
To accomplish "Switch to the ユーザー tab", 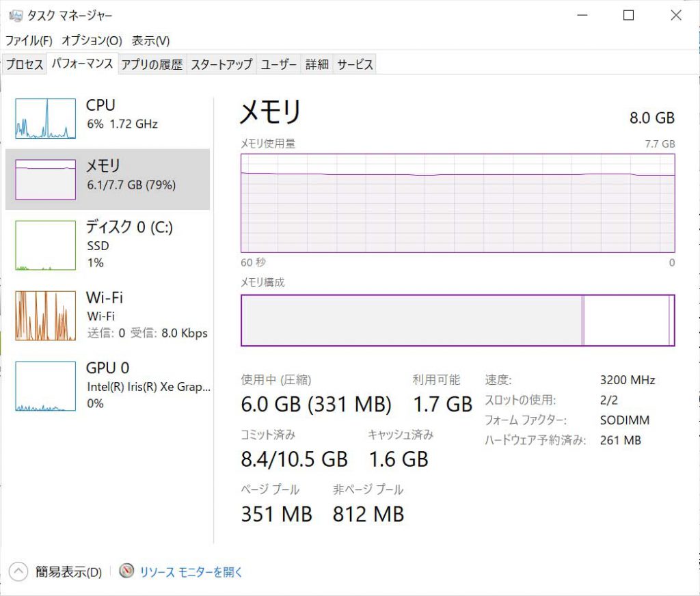I will click(x=279, y=65).
